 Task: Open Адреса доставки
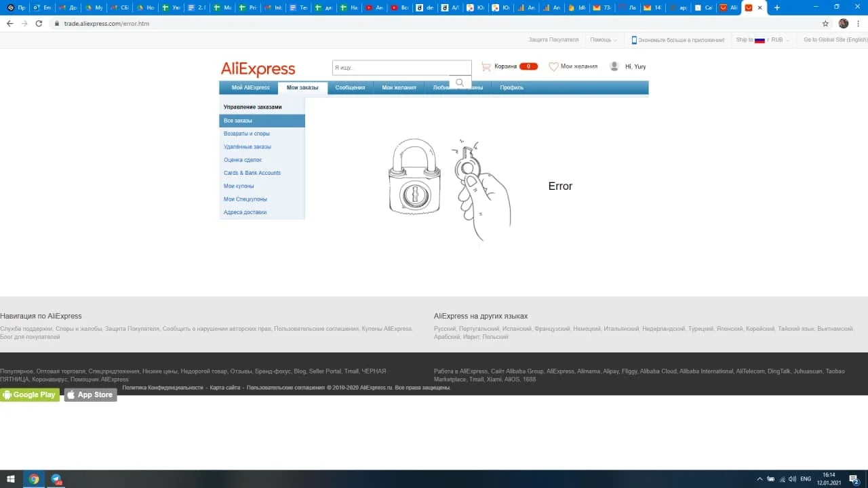click(245, 212)
